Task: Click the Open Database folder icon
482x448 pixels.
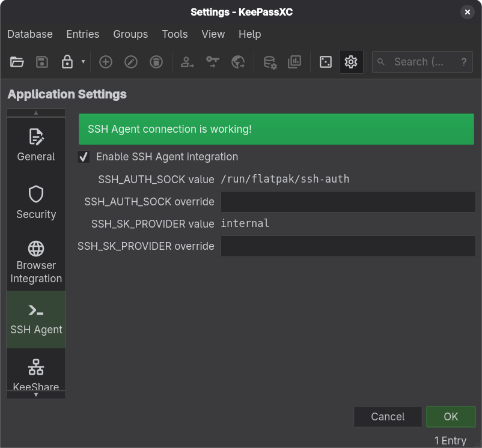Action: click(17, 62)
